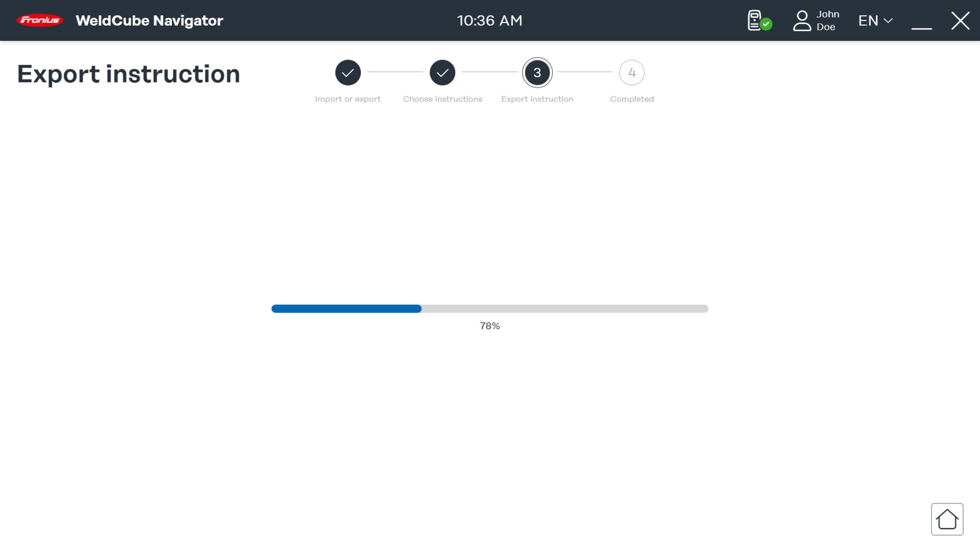Click the Completed step label

(632, 99)
